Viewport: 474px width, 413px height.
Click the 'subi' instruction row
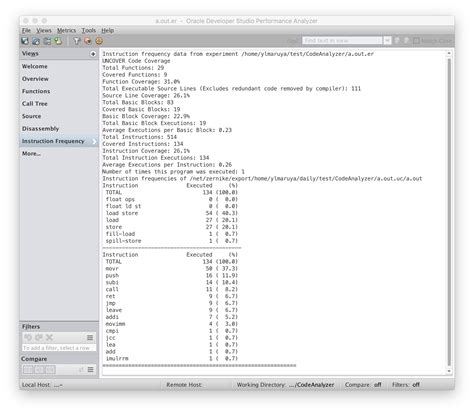point(172,283)
